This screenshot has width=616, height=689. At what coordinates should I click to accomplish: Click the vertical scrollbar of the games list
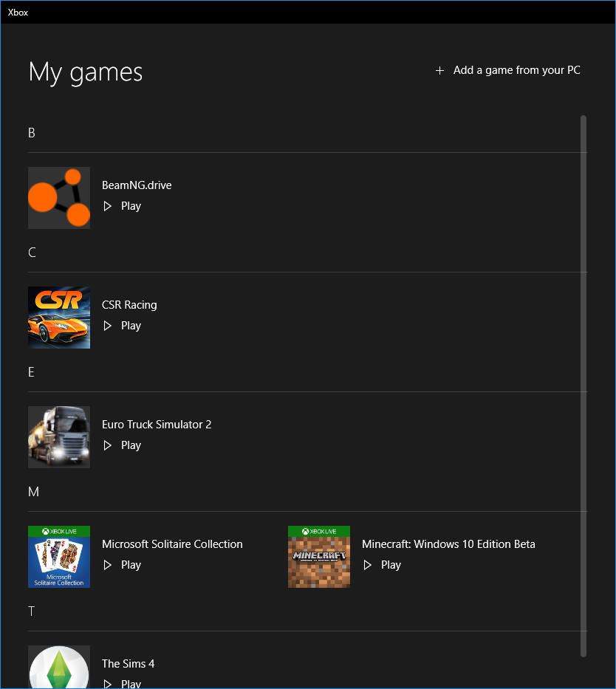(584, 386)
